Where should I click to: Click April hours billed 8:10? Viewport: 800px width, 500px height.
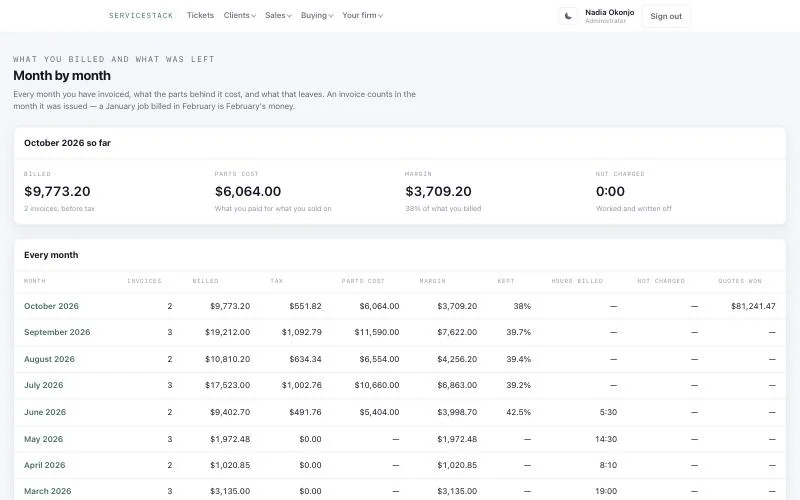[x=608, y=465]
